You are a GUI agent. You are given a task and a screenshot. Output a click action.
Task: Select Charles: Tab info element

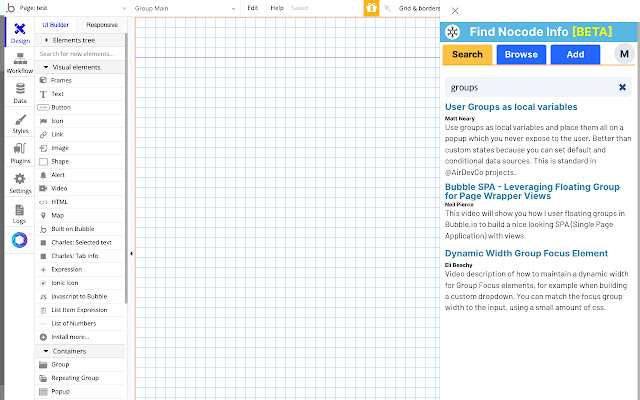[x=80, y=256]
